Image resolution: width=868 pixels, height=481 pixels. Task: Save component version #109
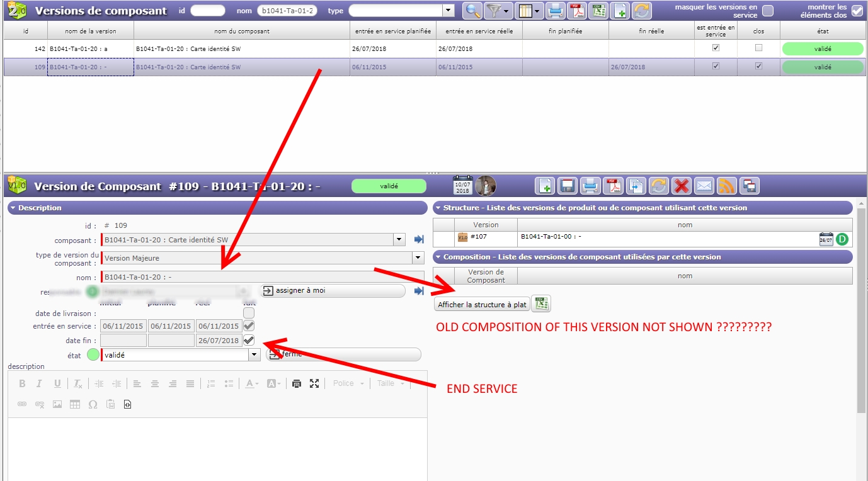tap(568, 186)
